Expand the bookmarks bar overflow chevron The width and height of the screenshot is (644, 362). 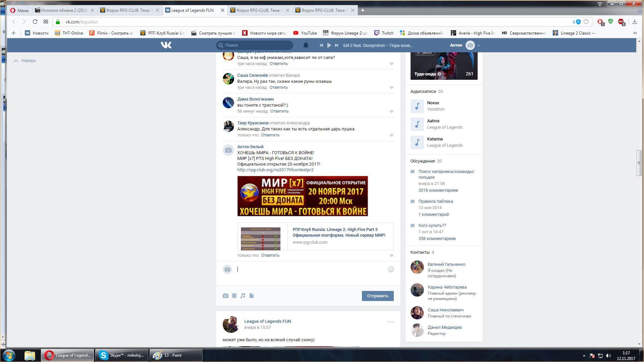(635, 33)
